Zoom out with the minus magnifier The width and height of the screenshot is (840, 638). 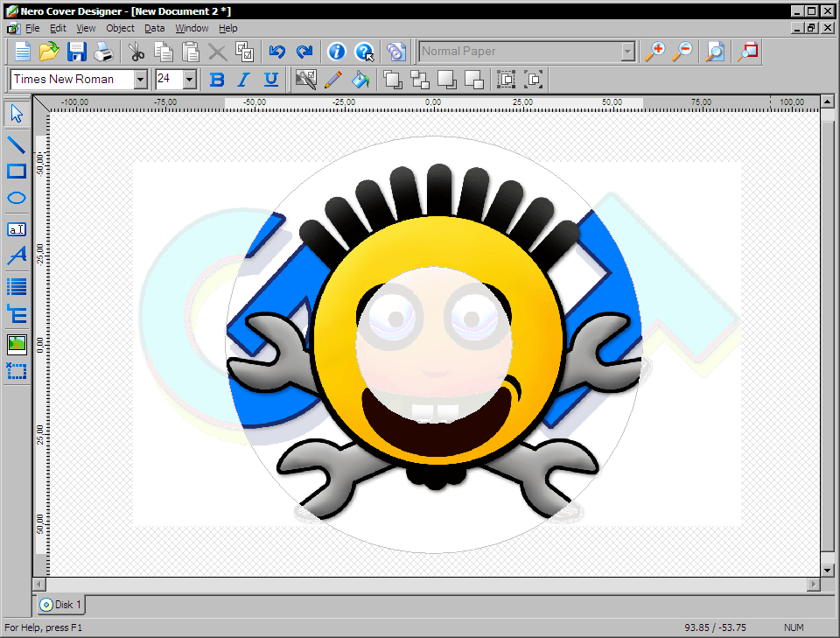682,52
